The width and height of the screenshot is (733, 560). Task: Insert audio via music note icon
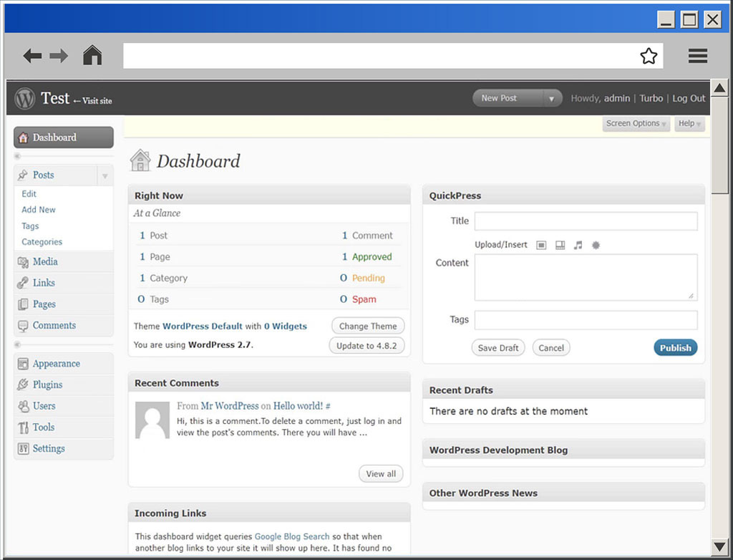pyautogui.click(x=578, y=245)
